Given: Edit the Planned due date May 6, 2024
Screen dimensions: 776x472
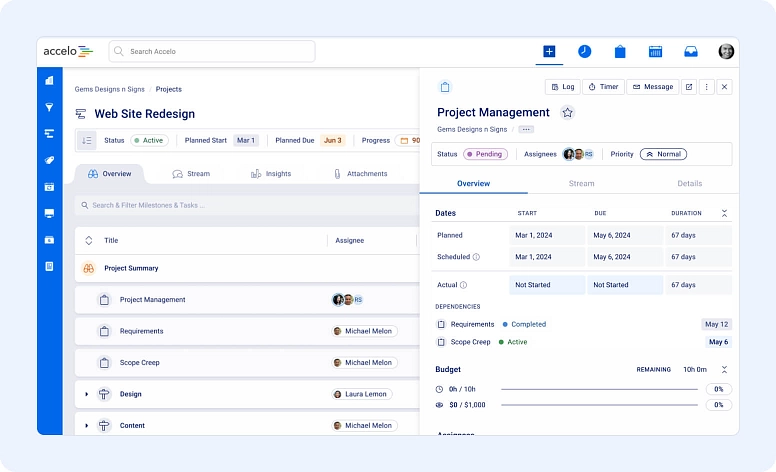Looking at the screenshot, I should (x=625, y=236).
